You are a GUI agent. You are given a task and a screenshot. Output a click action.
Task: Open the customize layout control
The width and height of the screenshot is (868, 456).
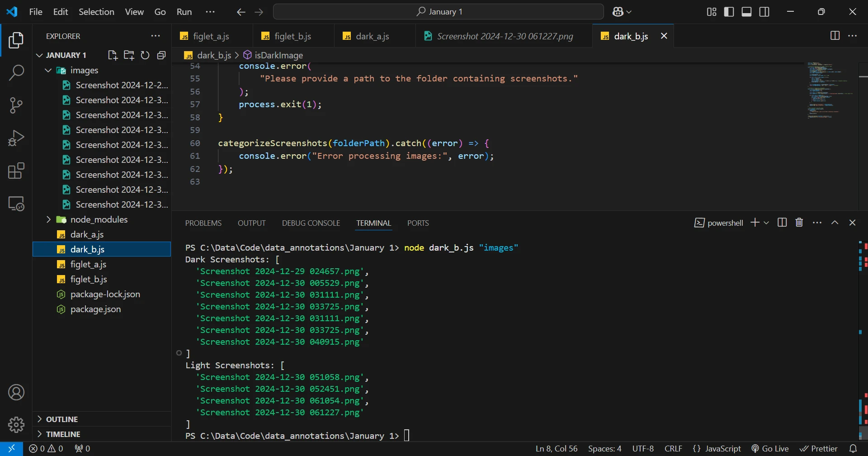coord(712,12)
